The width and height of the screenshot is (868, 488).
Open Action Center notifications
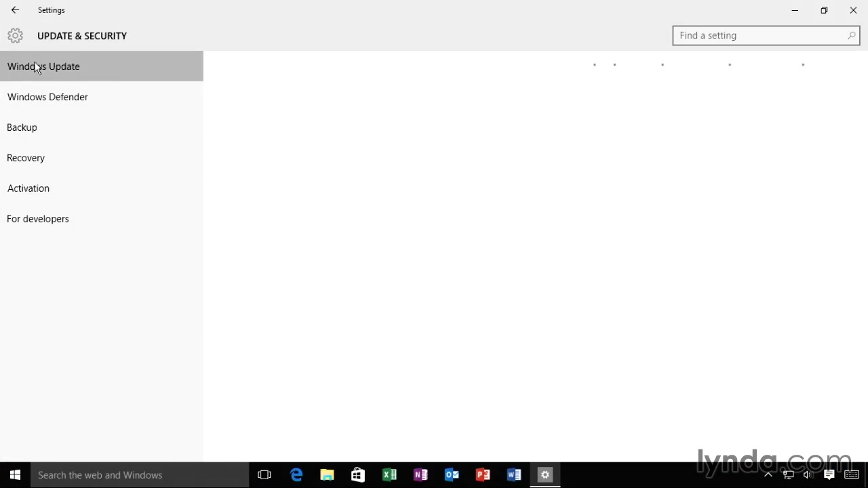(829, 475)
